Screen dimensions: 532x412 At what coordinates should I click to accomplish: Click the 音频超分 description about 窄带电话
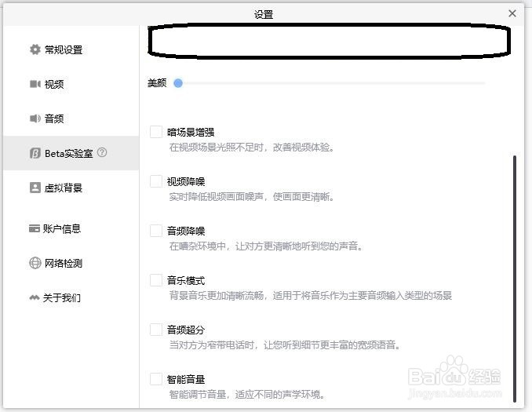click(285, 345)
